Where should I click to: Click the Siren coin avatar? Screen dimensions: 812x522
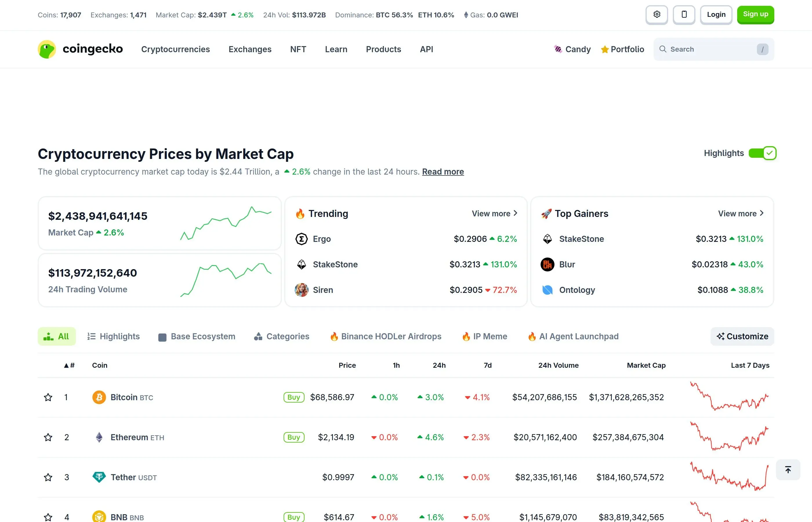(301, 290)
